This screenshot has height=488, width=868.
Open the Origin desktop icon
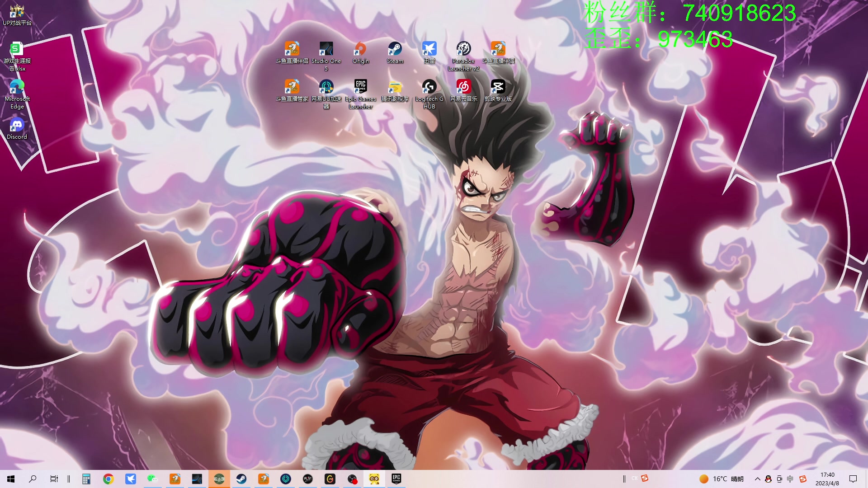[x=361, y=52]
